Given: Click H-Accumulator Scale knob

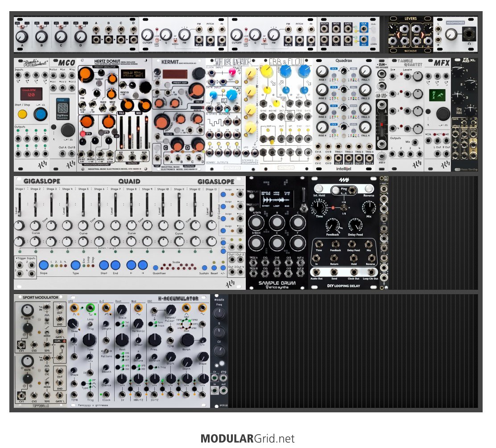Looking at the screenshot, I should click(122, 309).
